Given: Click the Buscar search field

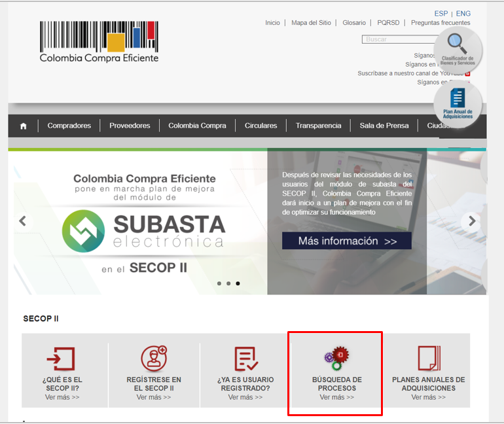Looking at the screenshot, I should [x=399, y=39].
